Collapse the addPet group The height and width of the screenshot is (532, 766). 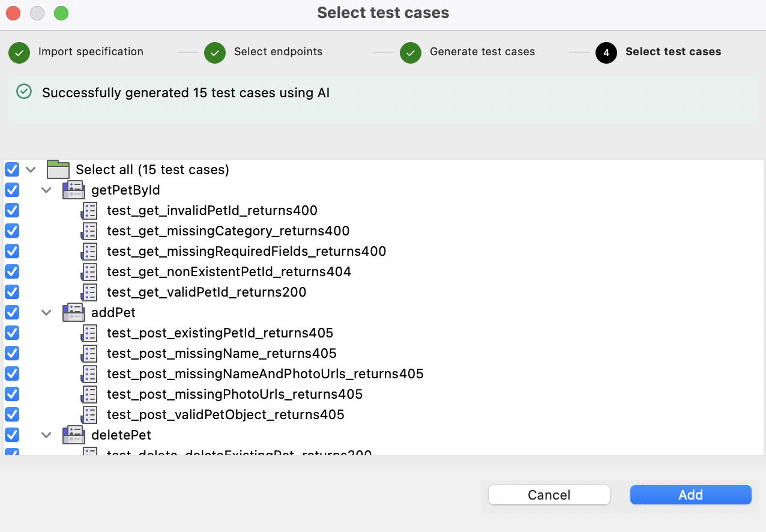pos(46,313)
